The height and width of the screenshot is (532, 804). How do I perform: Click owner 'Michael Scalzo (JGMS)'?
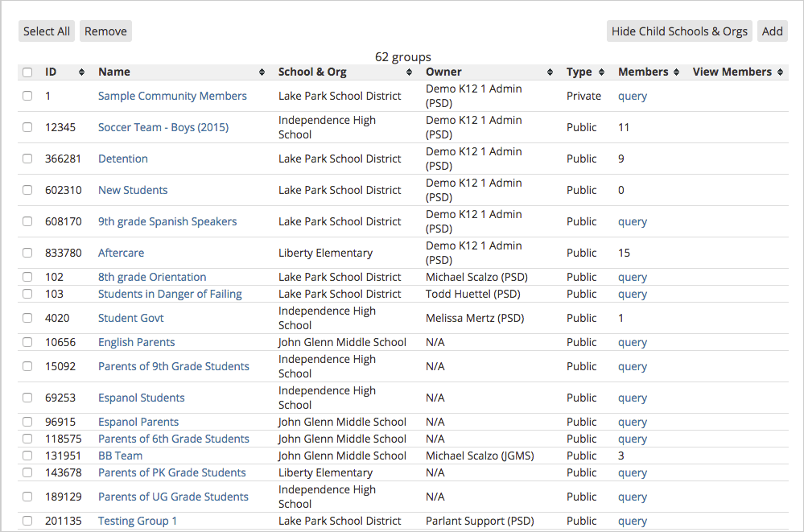point(480,456)
